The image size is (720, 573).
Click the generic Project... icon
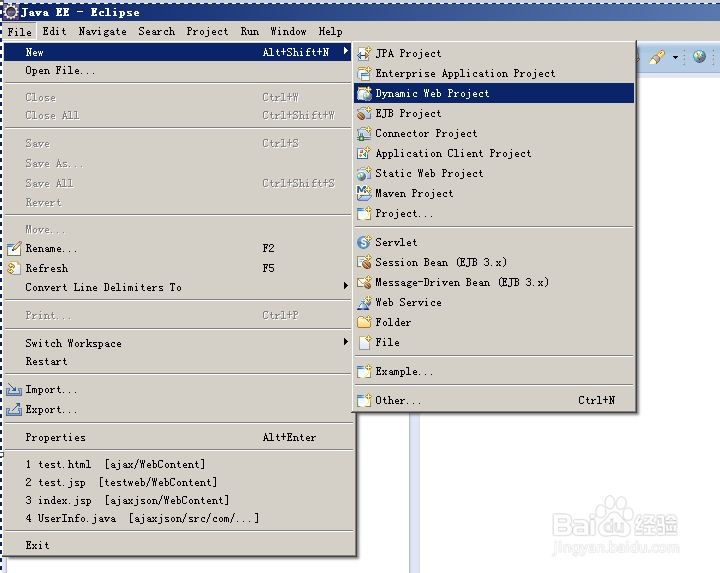(364, 213)
